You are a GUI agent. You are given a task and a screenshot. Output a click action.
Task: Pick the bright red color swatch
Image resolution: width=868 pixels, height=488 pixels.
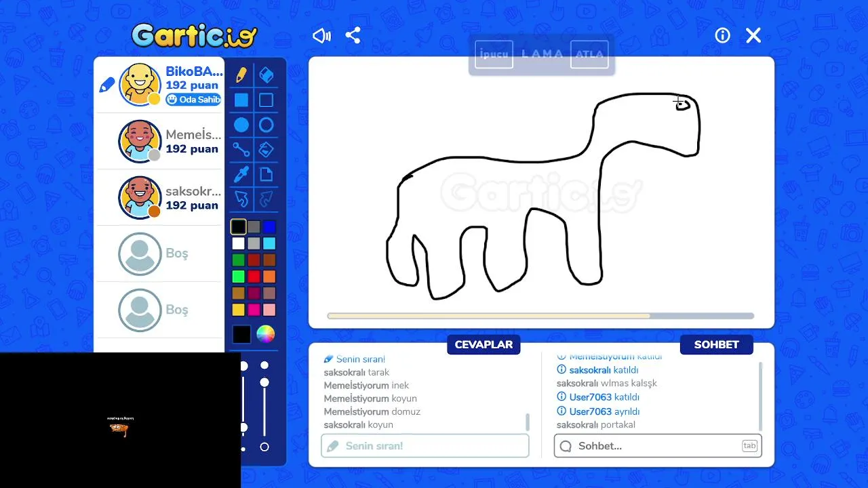pos(254,277)
